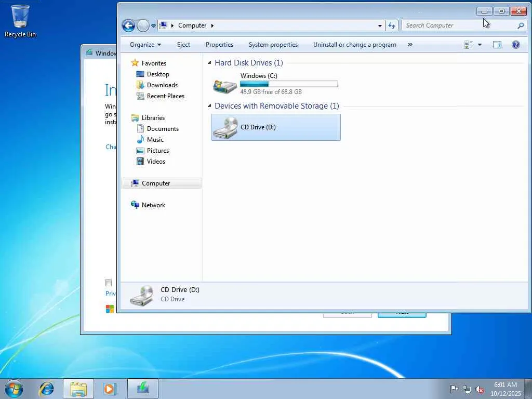532x399 pixels.
Task: Toggle the preview pane
Action: [497, 45]
